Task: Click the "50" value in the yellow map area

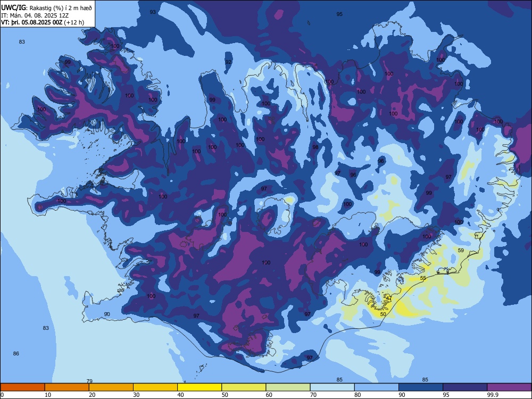Action: coord(383,314)
